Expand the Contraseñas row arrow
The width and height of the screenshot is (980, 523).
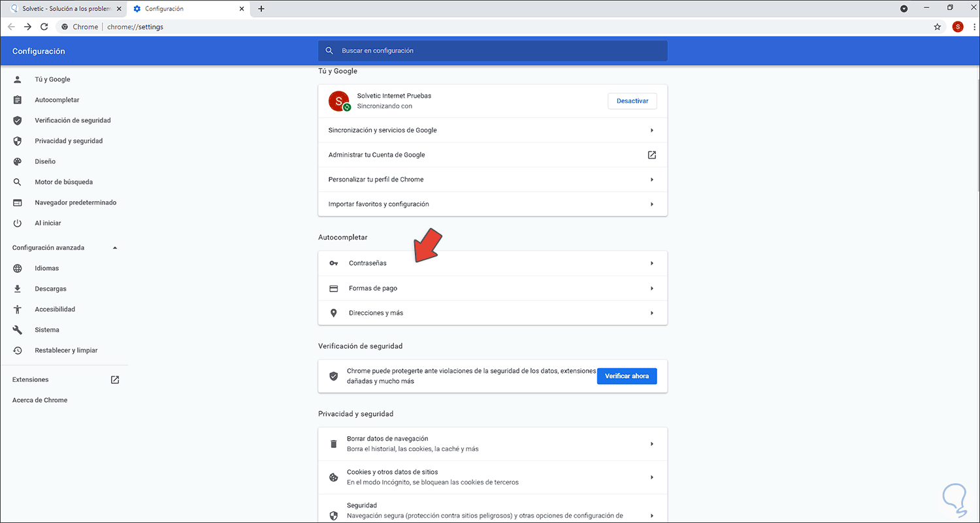coord(652,263)
